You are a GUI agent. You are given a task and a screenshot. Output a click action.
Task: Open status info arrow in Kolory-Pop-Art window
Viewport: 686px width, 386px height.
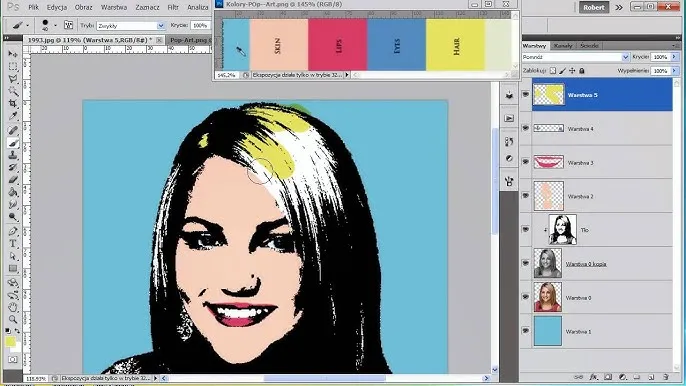347,75
